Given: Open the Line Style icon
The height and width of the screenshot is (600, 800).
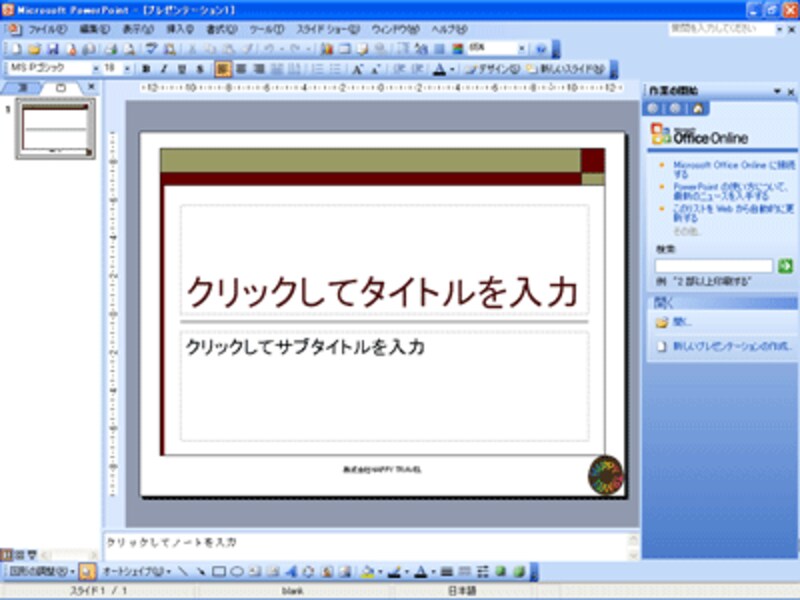Looking at the screenshot, I should (x=446, y=571).
